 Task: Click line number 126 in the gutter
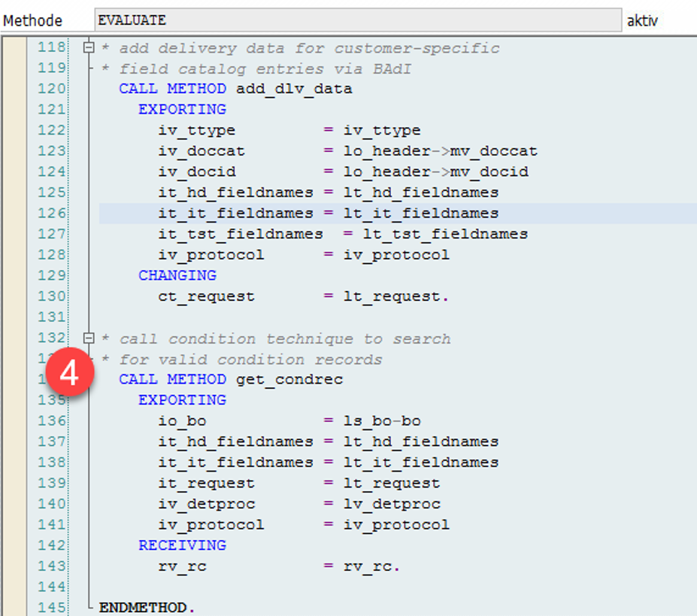tap(52, 213)
